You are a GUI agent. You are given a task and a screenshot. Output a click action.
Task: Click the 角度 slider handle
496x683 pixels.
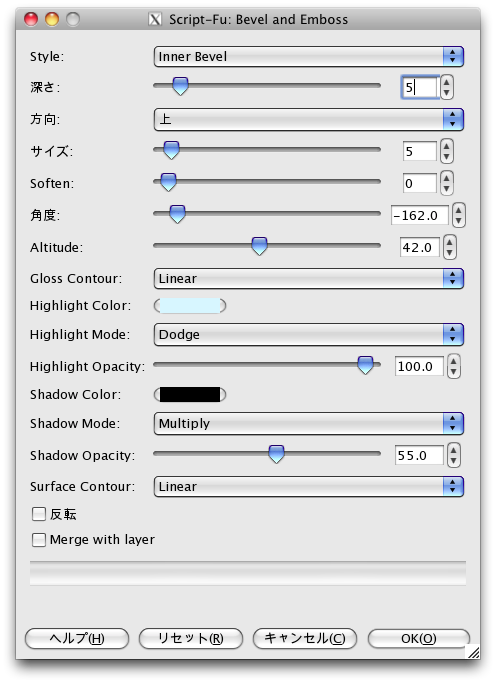click(177, 214)
